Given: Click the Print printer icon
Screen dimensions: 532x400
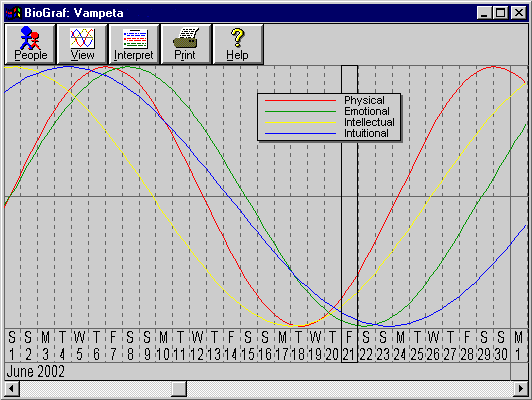Looking at the screenshot, I should (x=186, y=38).
